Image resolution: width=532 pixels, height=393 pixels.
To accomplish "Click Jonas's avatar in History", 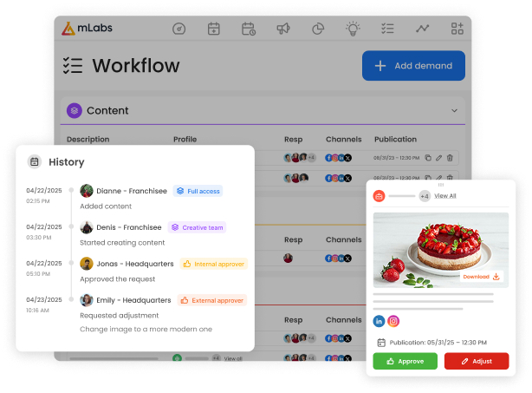I will [x=87, y=264].
